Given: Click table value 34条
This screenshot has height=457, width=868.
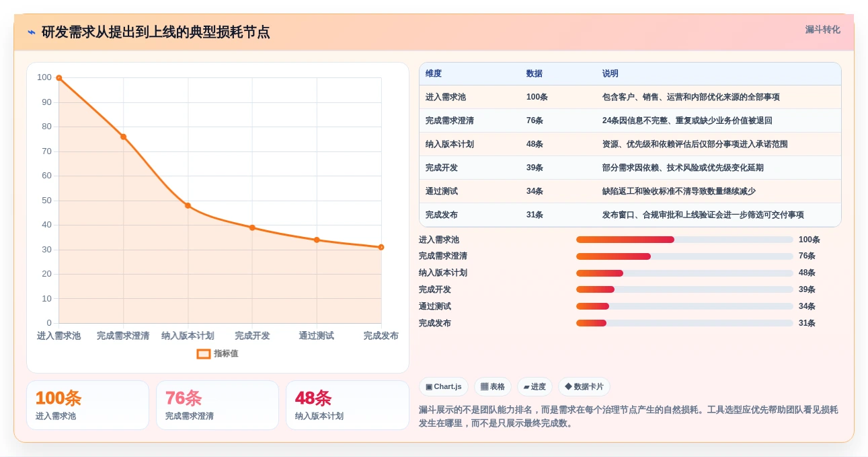Looking at the screenshot, I should 535,191.
